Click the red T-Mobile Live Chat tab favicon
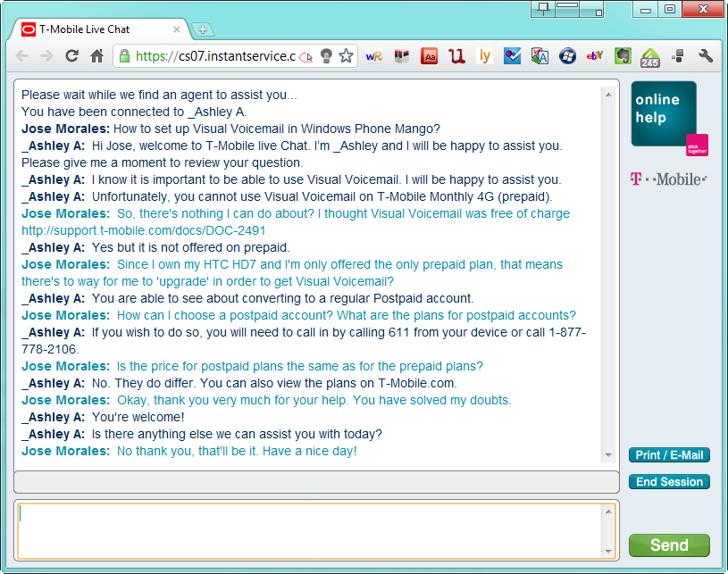 29,29
